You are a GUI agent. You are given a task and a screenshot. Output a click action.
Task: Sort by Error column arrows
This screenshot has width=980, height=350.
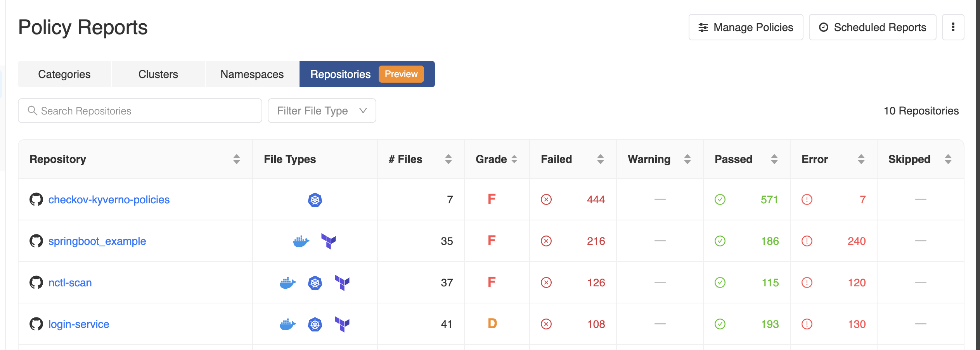click(861, 159)
